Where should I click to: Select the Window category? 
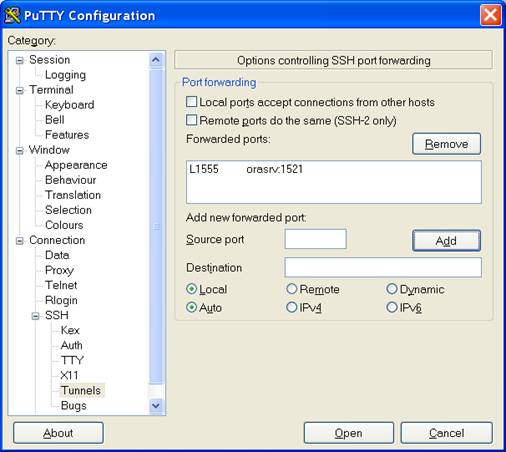(x=49, y=150)
